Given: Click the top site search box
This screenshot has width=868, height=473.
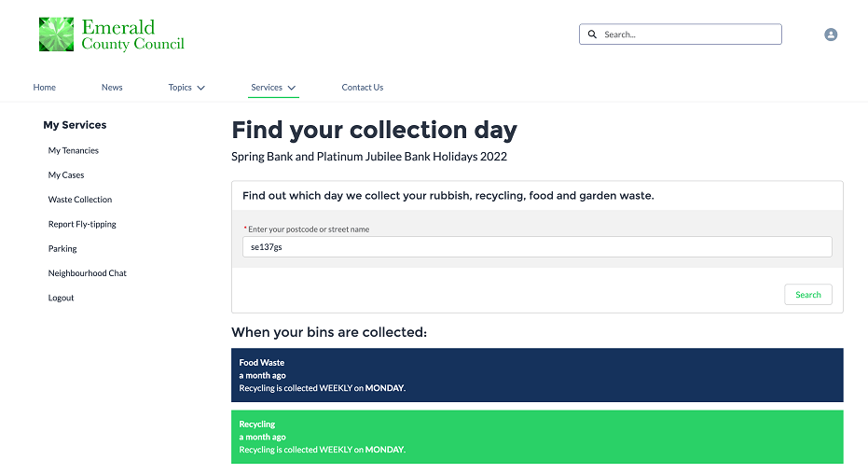Looking at the screenshot, I should pyautogui.click(x=690, y=35).
